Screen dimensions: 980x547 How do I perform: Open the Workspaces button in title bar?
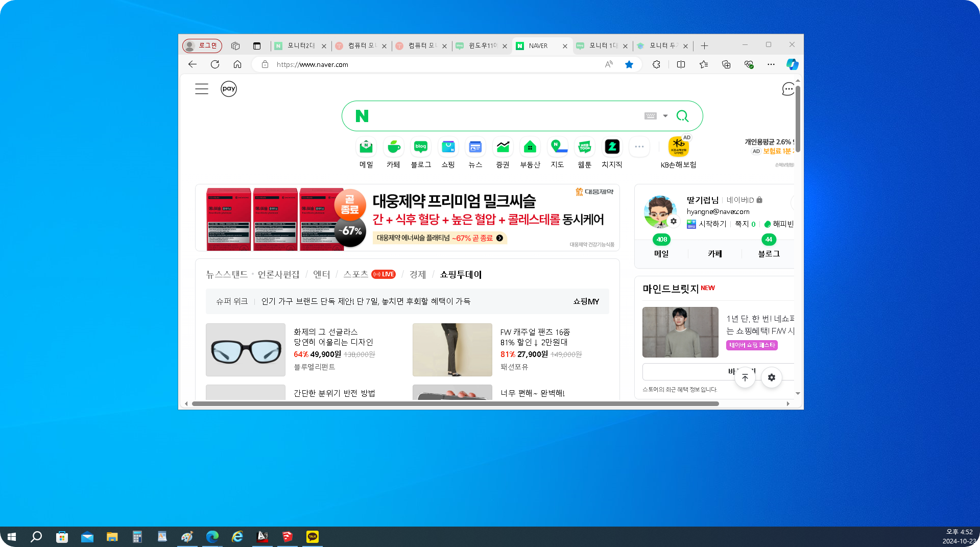click(235, 46)
